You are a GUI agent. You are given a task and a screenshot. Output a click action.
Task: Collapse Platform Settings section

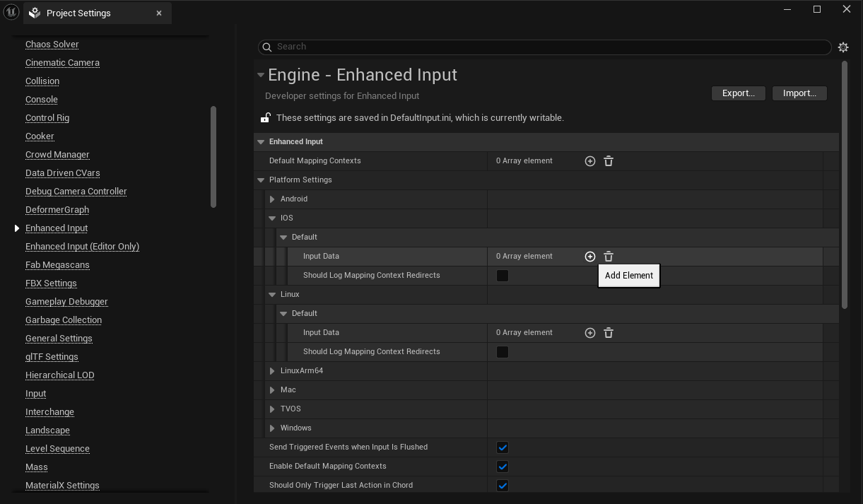click(x=261, y=180)
